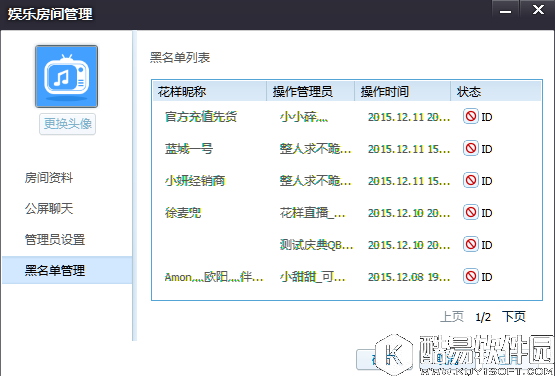Select nickname 蓝城一号
Image resolution: width=555 pixels, height=376 pixels.
[189, 149]
